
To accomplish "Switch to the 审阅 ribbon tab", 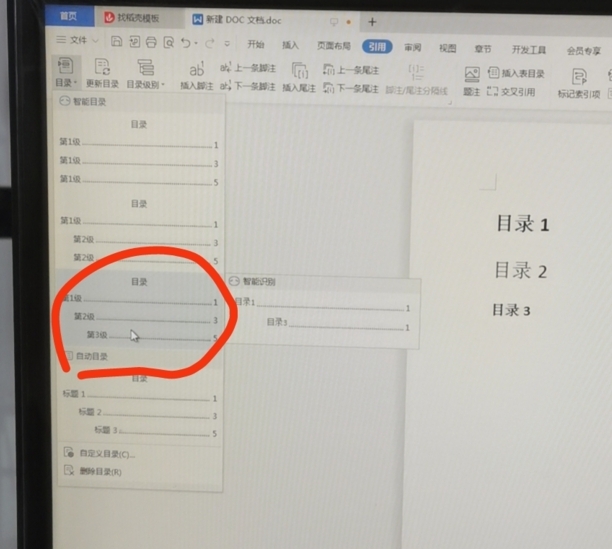I will [x=413, y=48].
